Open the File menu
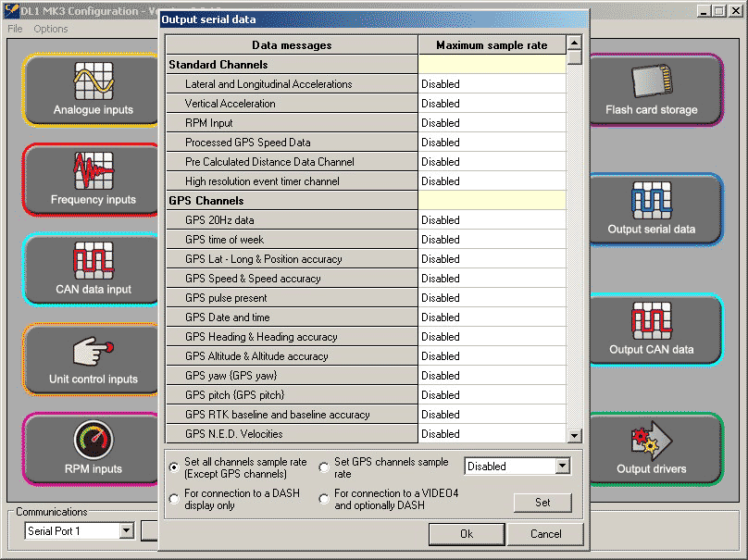 click(15, 29)
